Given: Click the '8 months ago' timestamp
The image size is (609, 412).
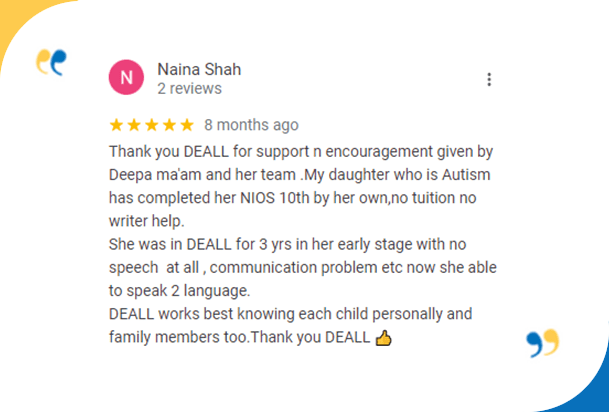Looking at the screenshot, I should coord(251,125).
